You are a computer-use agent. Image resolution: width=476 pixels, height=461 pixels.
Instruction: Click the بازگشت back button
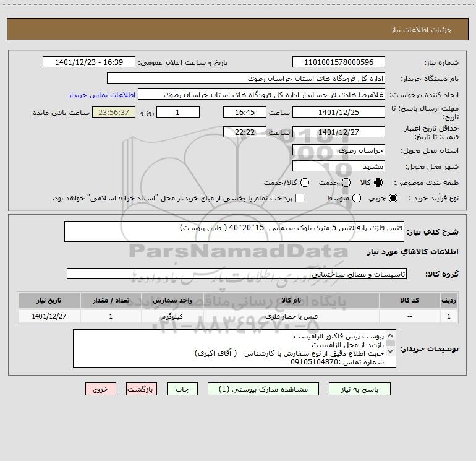point(142,389)
